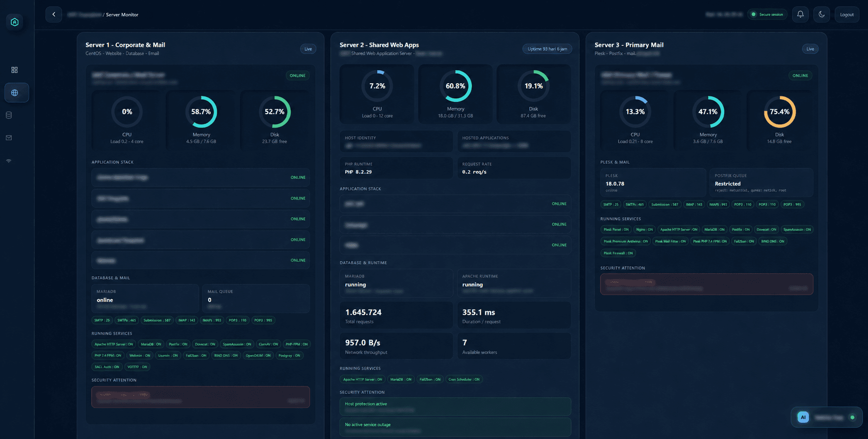868x439 pixels.
Task: Click the Host protection active notice
Action: point(455,407)
